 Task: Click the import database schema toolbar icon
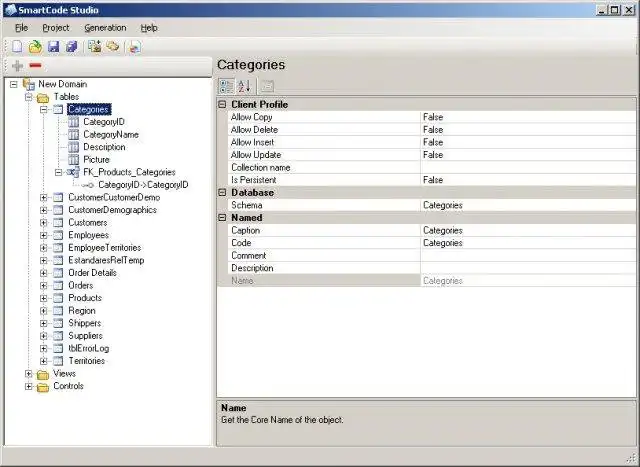click(95, 47)
